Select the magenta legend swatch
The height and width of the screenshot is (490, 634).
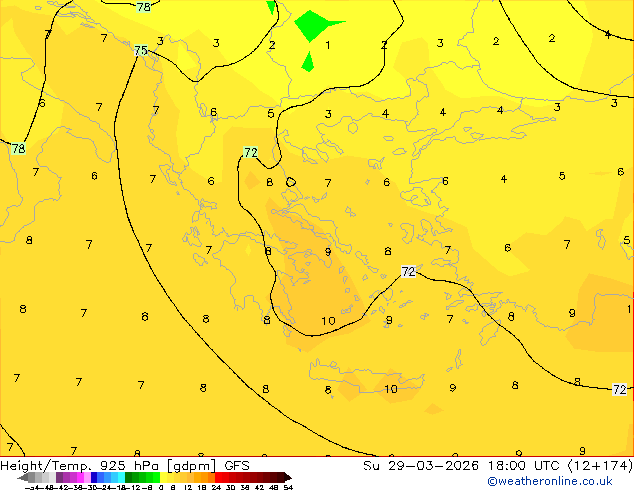(80, 477)
